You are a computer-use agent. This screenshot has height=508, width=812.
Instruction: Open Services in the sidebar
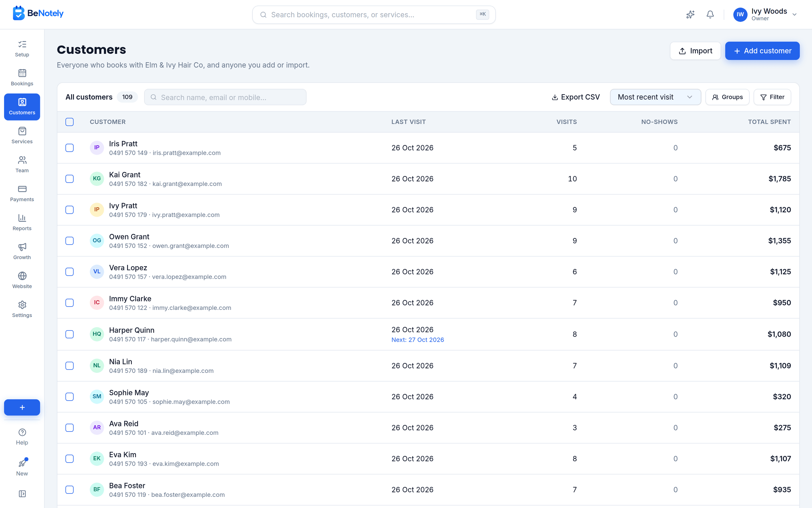(x=22, y=135)
